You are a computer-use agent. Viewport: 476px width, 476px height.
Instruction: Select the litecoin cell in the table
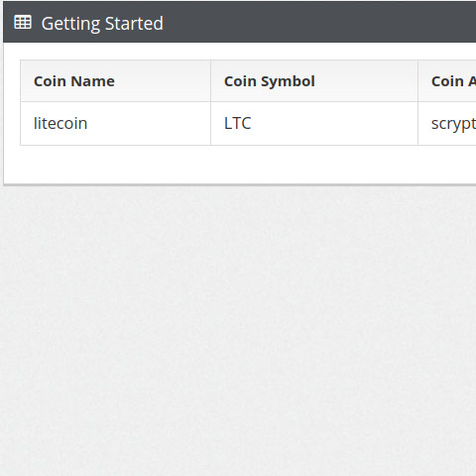pyautogui.click(x=115, y=124)
